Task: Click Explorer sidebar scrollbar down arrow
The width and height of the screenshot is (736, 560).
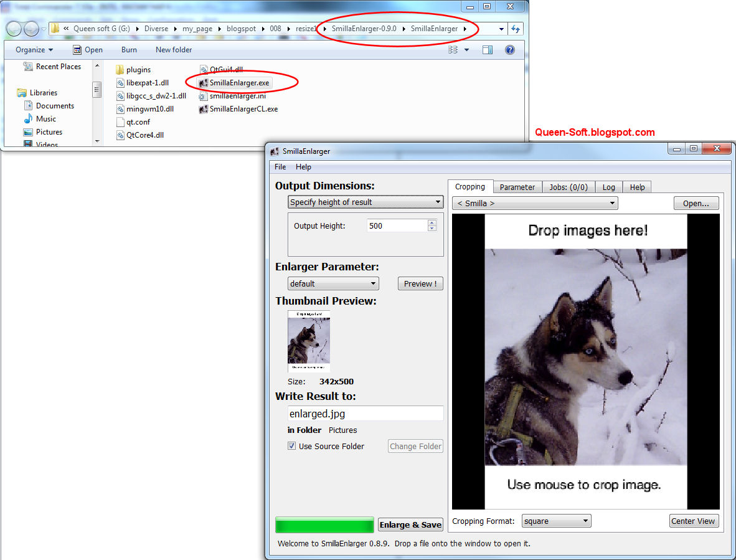Action: click(97, 141)
